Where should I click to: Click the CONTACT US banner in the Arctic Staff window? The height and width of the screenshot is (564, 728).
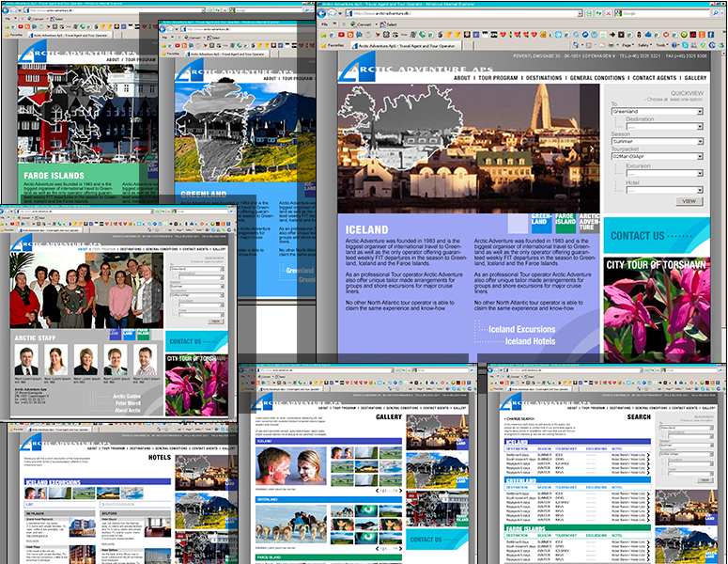pyautogui.click(x=197, y=341)
